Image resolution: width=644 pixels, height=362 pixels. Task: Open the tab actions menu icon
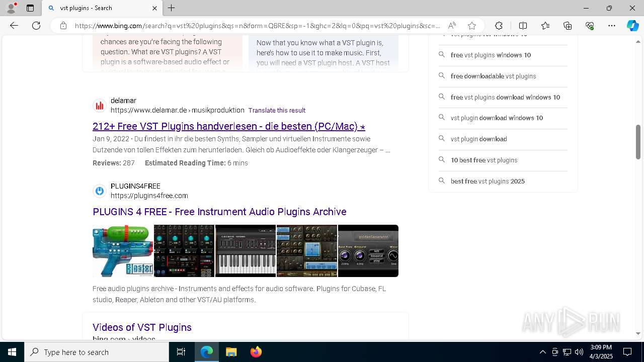(x=30, y=8)
